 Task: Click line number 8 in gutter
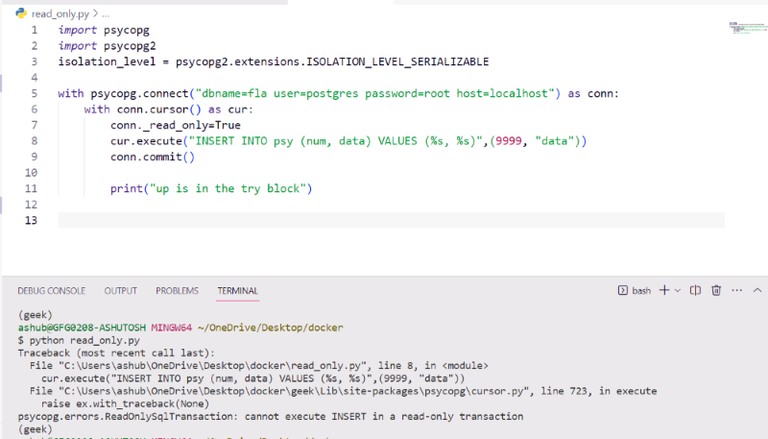tap(34, 141)
